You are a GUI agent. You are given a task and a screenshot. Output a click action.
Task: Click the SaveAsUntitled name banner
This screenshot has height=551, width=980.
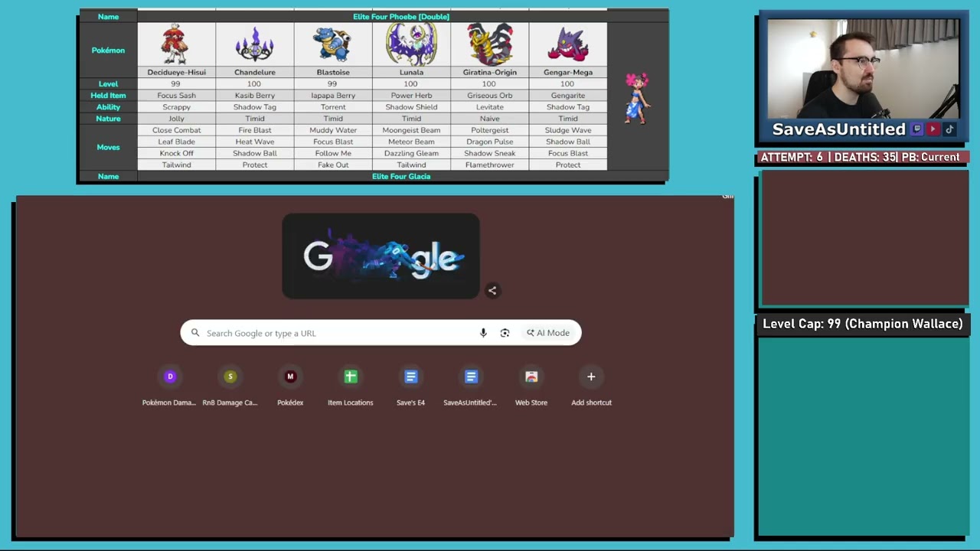tap(839, 129)
